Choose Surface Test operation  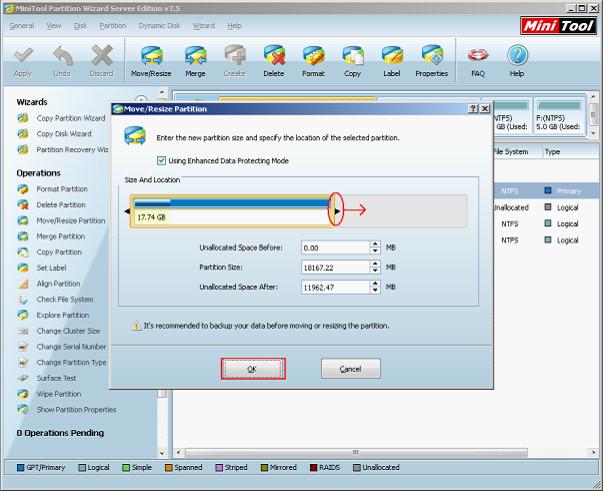(x=47, y=378)
